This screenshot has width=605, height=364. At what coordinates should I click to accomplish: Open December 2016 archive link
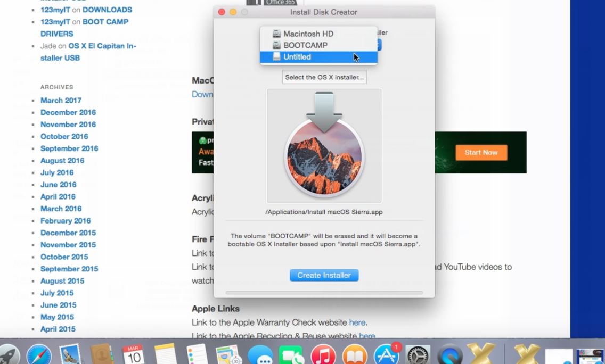[68, 112]
